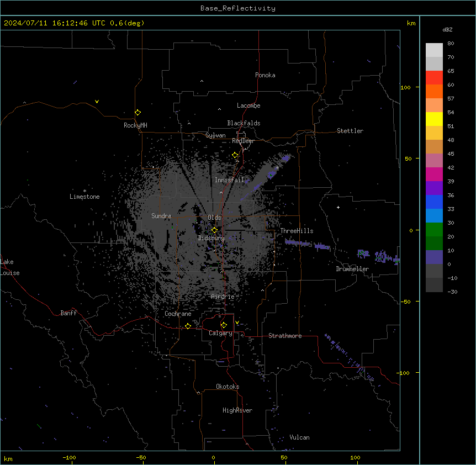This screenshot has width=476, height=465.
Task: Select the yellow diamond marker south of RedDeer
Action: pos(235,155)
